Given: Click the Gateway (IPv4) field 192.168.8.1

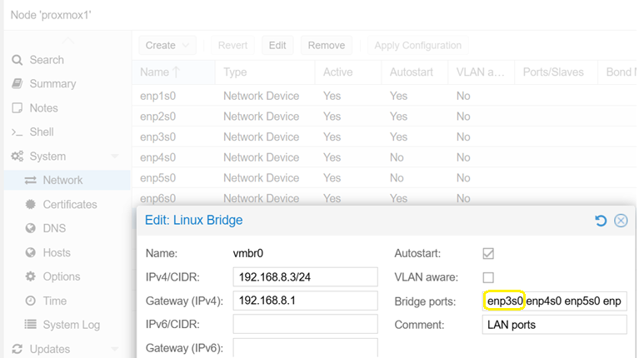Looking at the screenshot, I should point(305,301).
